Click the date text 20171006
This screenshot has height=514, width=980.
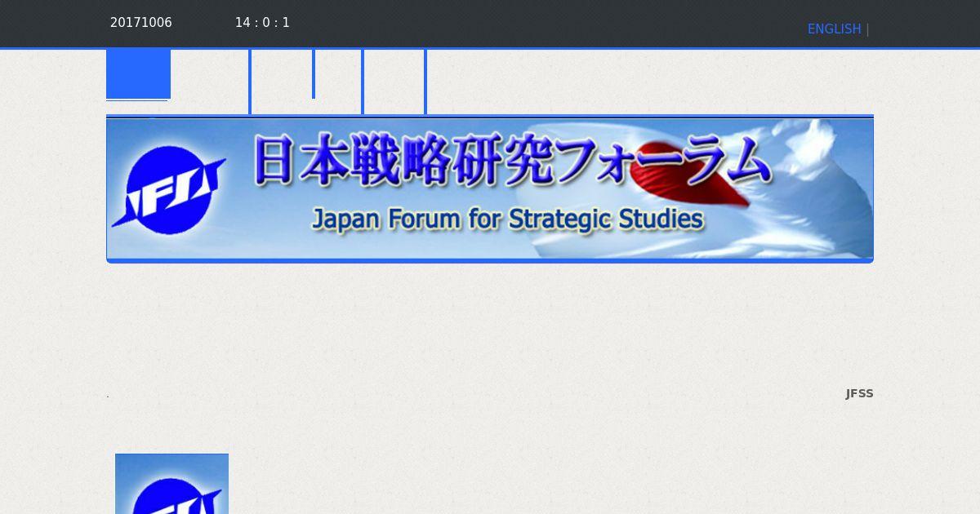pyautogui.click(x=141, y=23)
